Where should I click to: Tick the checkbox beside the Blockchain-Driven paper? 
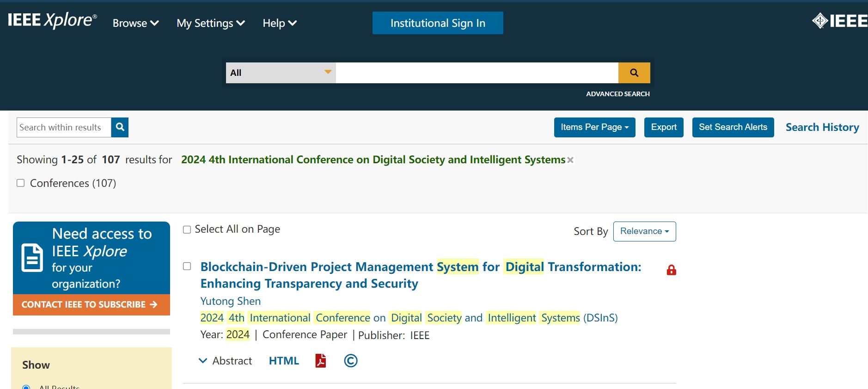[x=187, y=266]
